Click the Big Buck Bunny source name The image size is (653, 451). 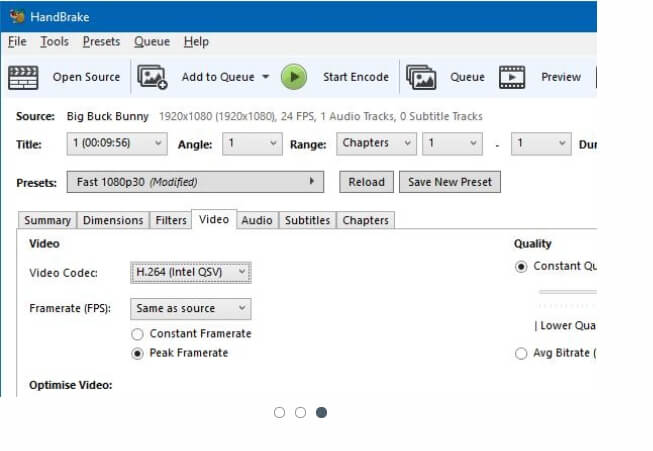(x=107, y=116)
